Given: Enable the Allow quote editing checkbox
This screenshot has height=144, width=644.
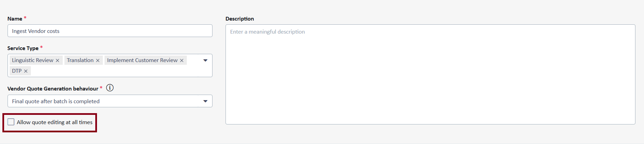Looking at the screenshot, I should pyautogui.click(x=11, y=122).
